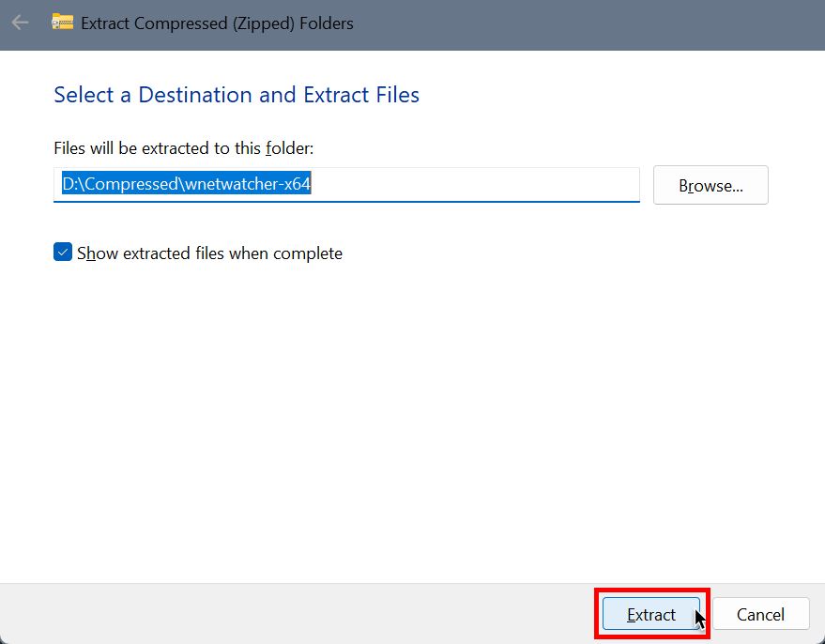Click the back arrow in title bar

click(x=20, y=23)
